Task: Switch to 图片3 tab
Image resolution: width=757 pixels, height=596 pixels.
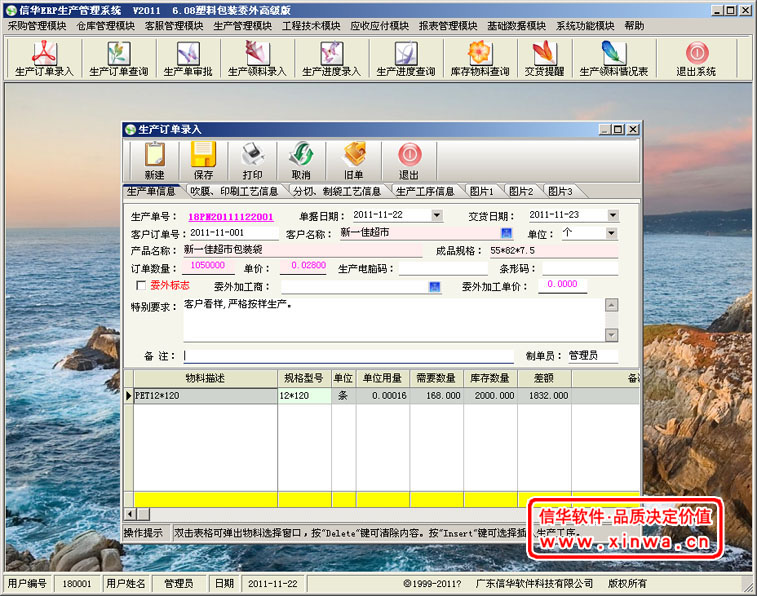Action: click(561, 192)
